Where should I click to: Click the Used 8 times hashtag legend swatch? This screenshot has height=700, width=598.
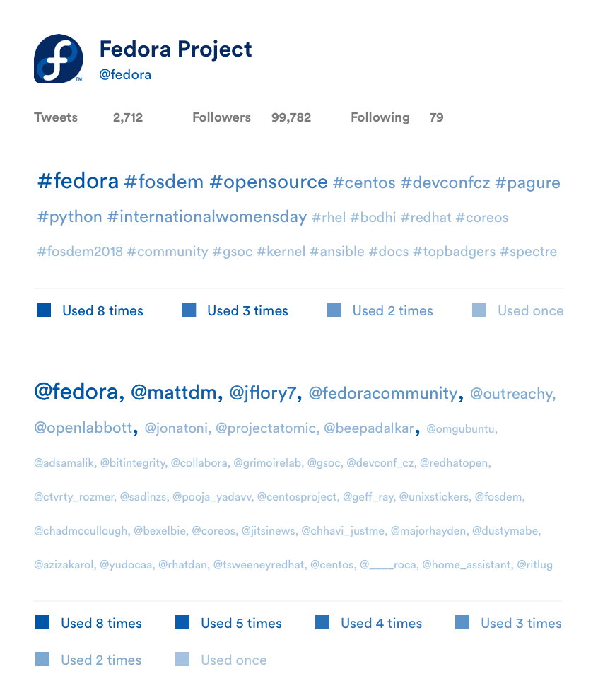point(44,310)
